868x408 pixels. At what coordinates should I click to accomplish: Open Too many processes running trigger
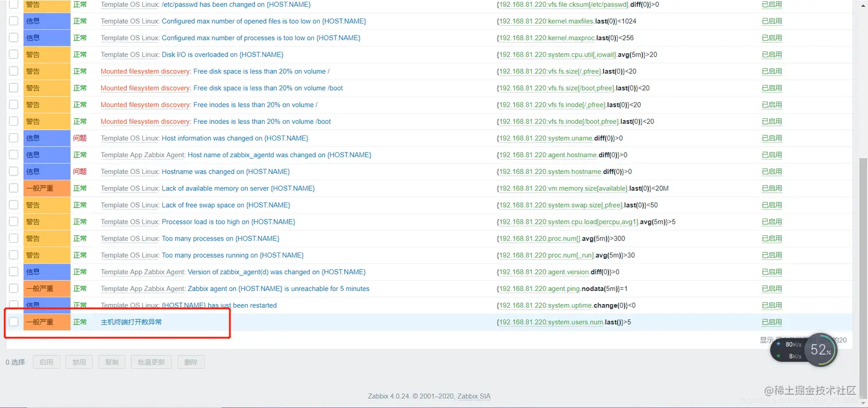coord(232,255)
